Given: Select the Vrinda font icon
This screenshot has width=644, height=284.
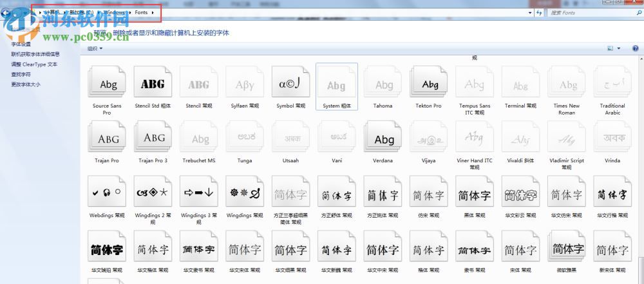Looking at the screenshot, I should click(x=613, y=137).
